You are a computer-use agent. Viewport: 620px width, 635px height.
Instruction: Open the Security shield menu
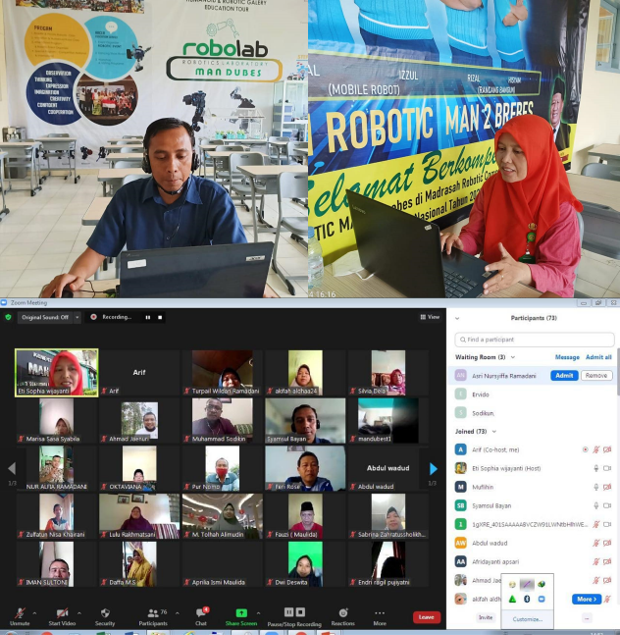coord(105,616)
